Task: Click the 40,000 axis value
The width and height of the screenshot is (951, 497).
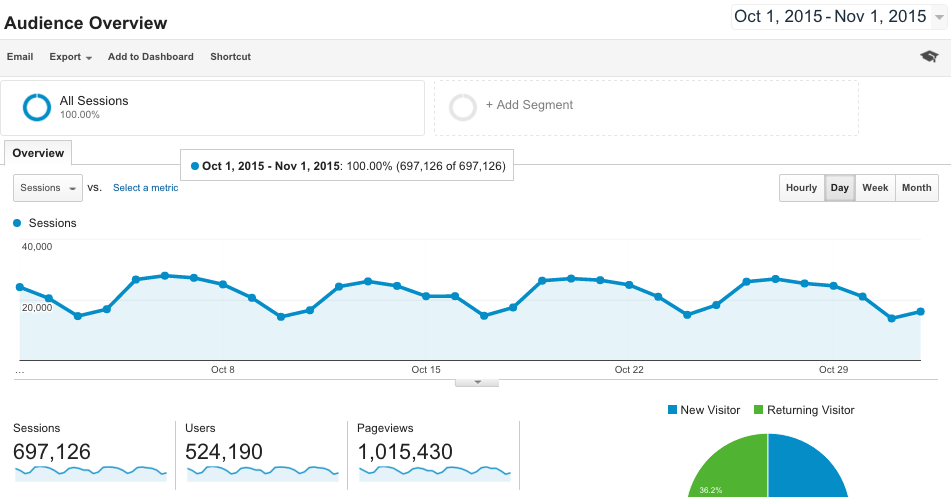Action: (37, 246)
